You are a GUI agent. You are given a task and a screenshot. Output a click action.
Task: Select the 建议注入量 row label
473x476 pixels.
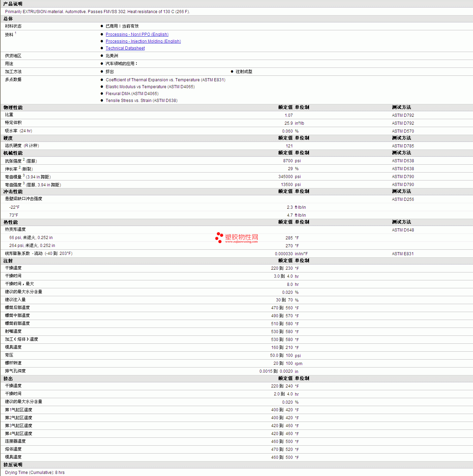tap(16, 300)
